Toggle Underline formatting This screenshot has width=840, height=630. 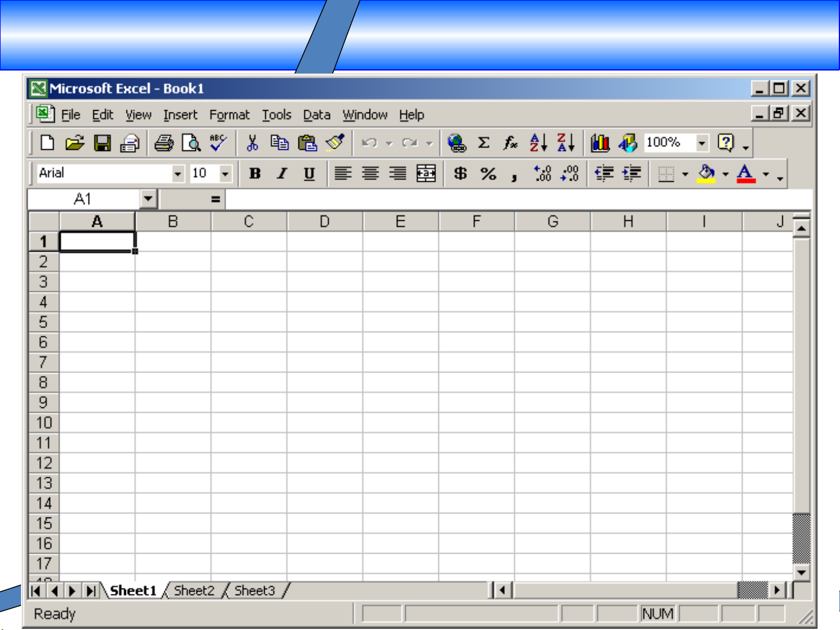click(x=310, y=174)
